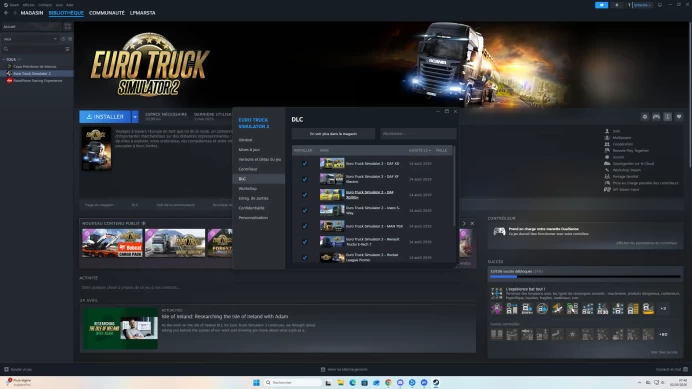Advance new content carousel with arrow

(464, 223)
